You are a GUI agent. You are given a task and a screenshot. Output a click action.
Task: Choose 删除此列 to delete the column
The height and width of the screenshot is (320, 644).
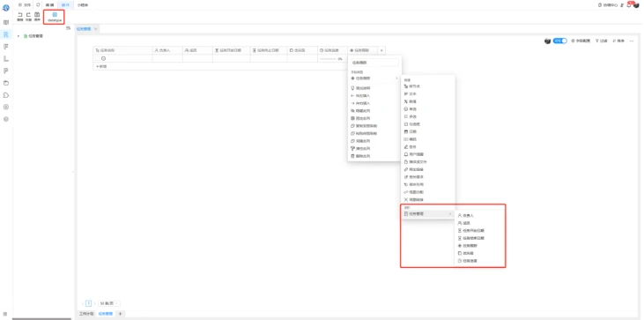(360, 156)
